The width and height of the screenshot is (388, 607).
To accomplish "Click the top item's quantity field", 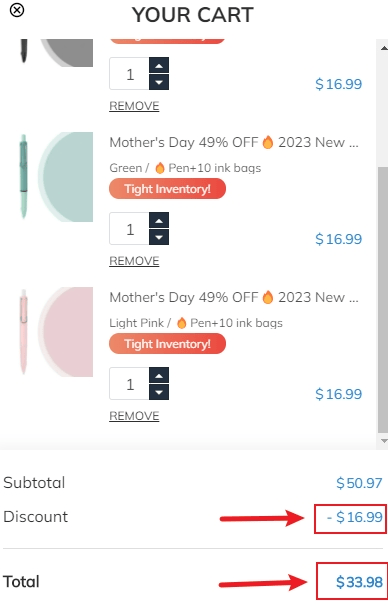I will (x=129, y=74).
